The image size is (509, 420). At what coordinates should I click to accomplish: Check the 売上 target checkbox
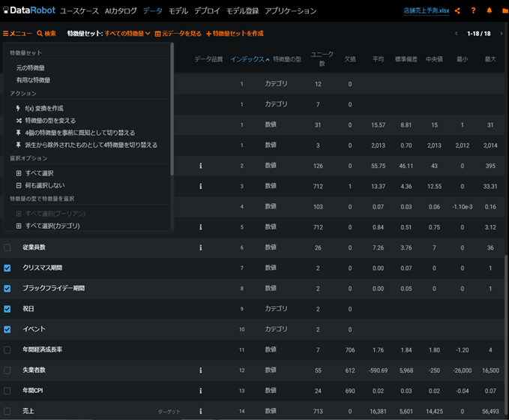(7, 411)
